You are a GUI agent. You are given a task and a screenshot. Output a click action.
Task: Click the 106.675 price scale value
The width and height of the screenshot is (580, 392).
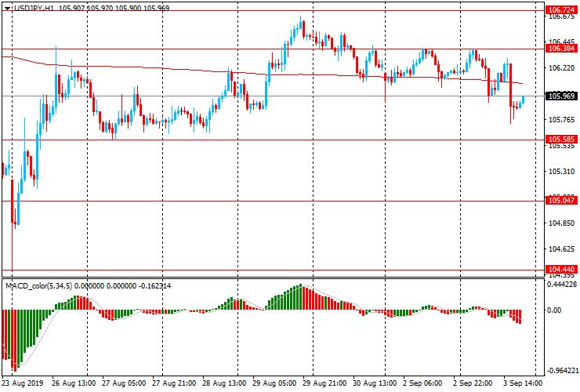[x=561, y=17]
